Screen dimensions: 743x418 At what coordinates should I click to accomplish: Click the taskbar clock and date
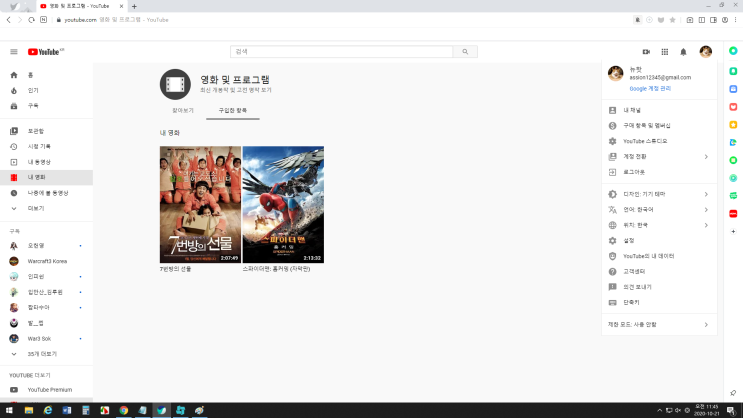[707, 410]
